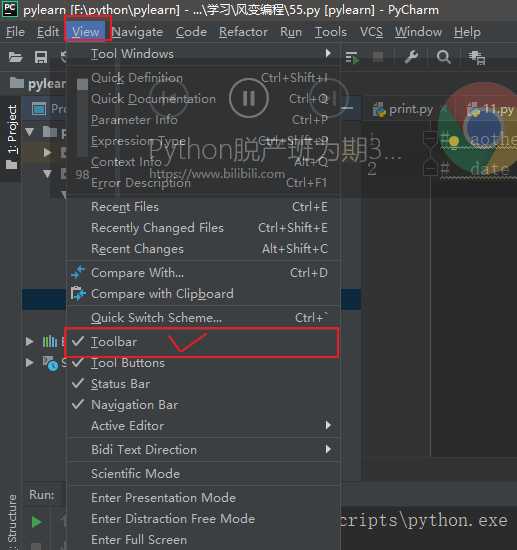This screenshot has width=517, height=550.
Task: Expand the Tool Windows submenu
Action: [202, 54]
